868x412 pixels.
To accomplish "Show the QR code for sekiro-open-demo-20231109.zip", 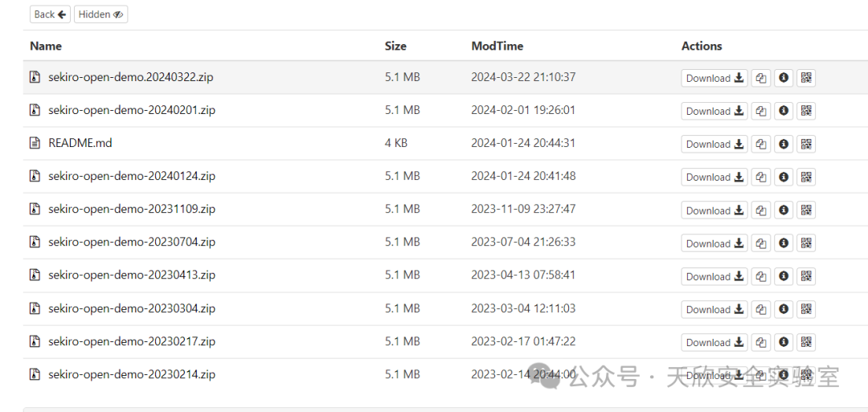I will [x=806, y=210].
